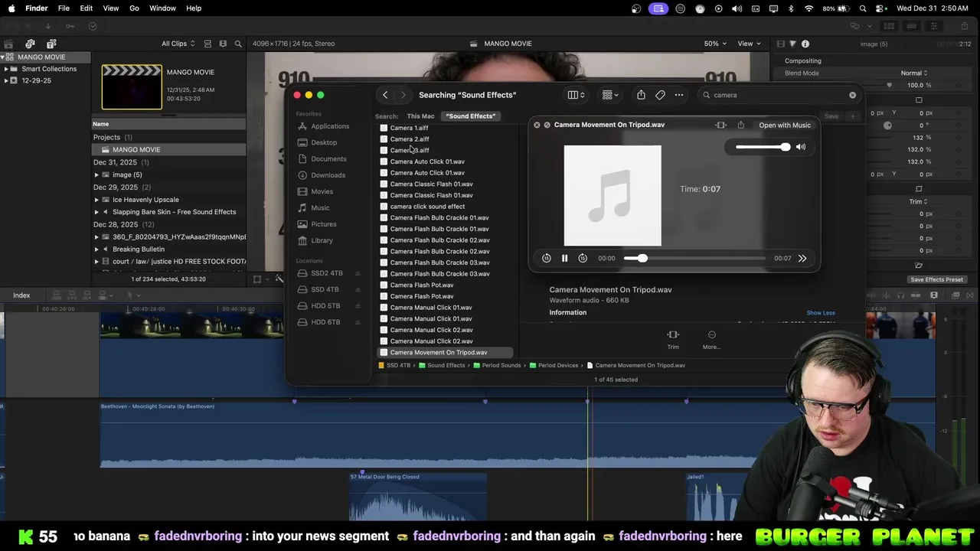Go forward in the Finder window
This screenshot has width=980, height=551.
click(x=403, y=95)
